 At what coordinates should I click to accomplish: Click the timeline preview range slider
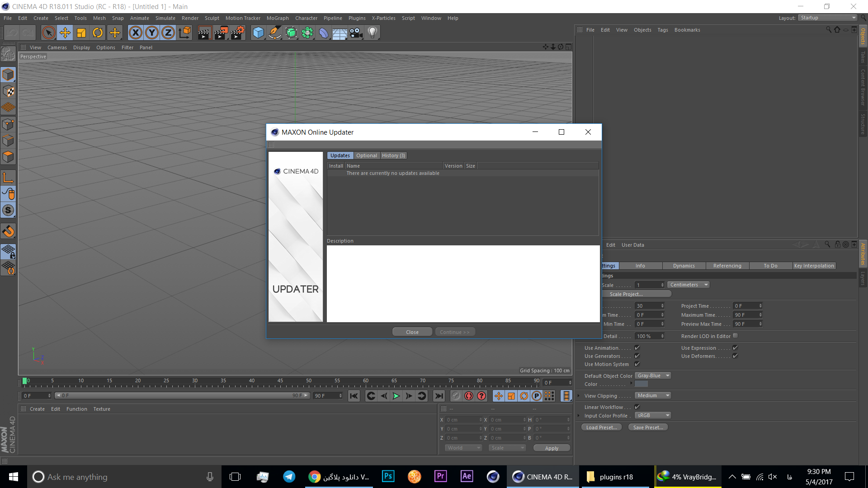pos(182,395)
